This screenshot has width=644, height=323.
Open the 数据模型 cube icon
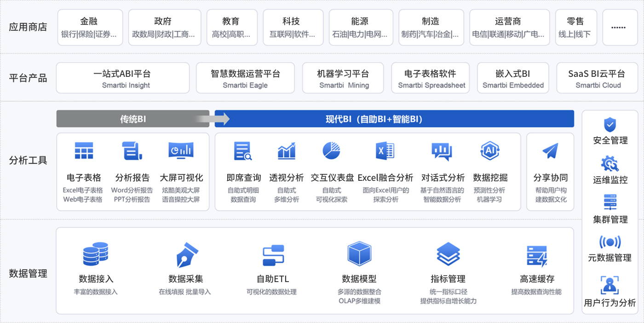360,253
